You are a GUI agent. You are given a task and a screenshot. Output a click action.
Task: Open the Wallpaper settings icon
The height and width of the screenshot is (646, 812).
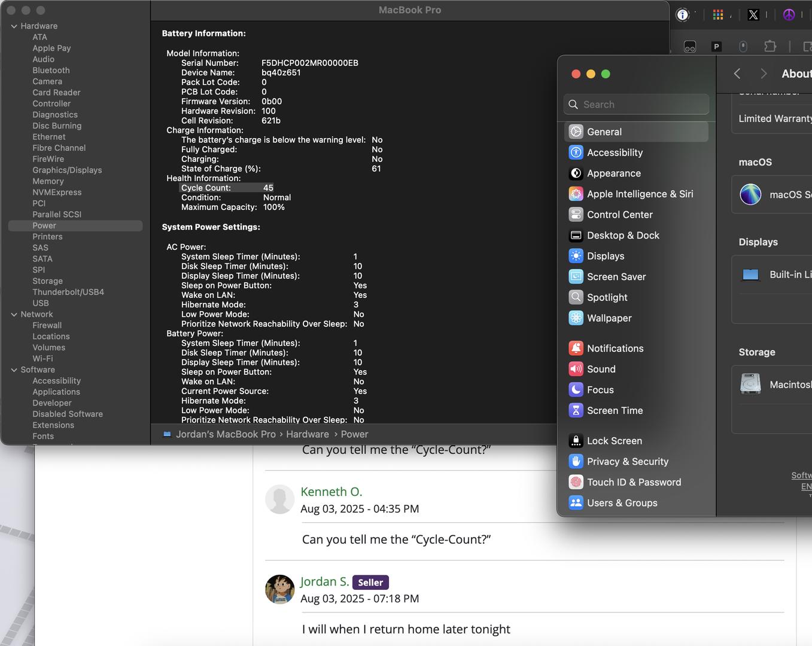576,318
